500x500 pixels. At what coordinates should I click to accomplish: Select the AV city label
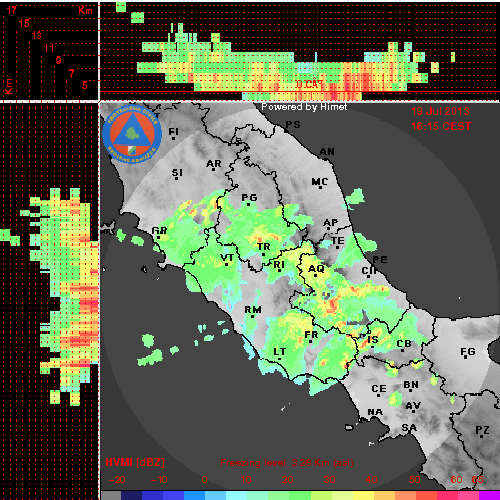pyautogui.click(x=413, y=406)
